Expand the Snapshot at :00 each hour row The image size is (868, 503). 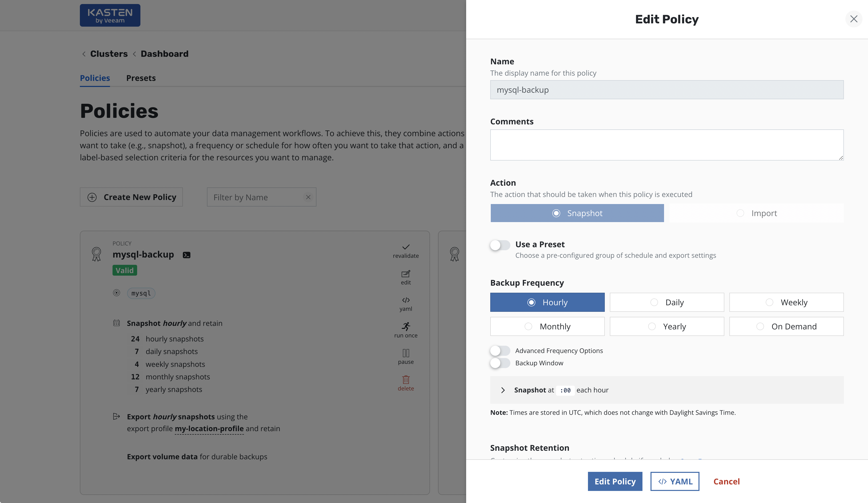coord(503,390)
